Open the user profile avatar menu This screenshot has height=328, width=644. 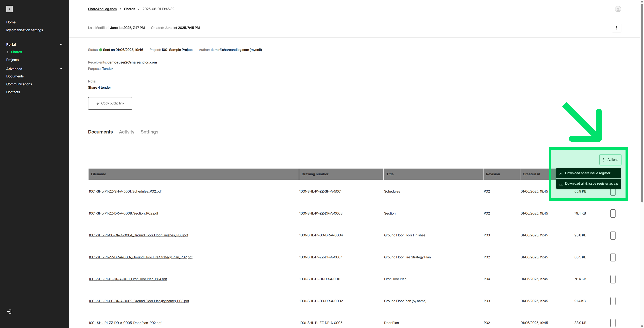(x=618, y=9)
